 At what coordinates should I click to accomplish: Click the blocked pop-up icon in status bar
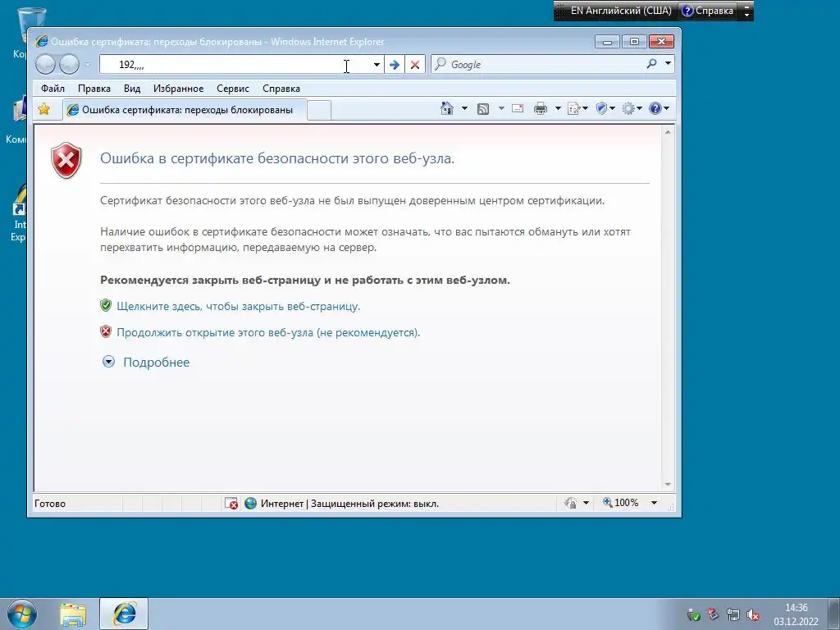pos(231,504)
